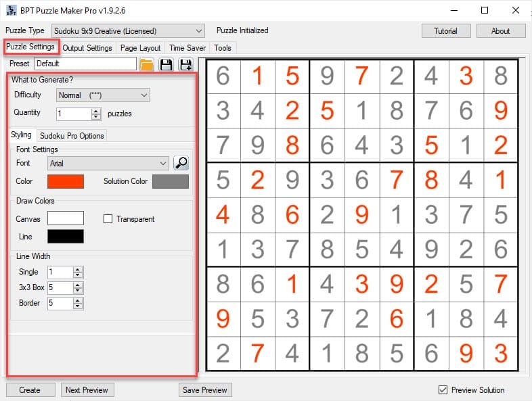Enable the Transparent canvas checkbox
The width and height of the screenshot is (532, 401).
tap(108, 219)
